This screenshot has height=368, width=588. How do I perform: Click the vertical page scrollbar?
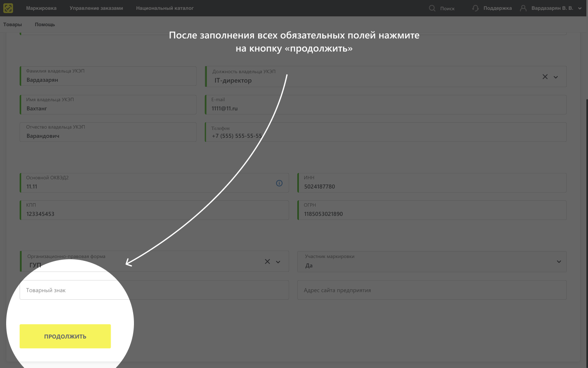(587, 233)
